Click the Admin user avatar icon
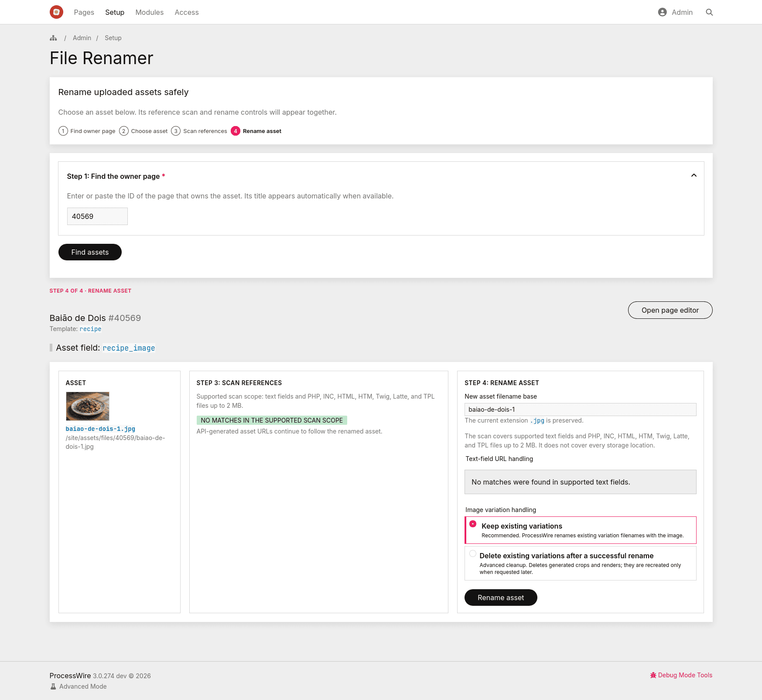 662,12
